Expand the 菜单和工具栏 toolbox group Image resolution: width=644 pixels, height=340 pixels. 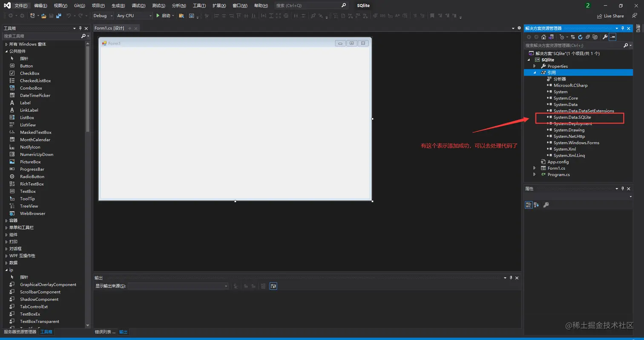(6, 228)
